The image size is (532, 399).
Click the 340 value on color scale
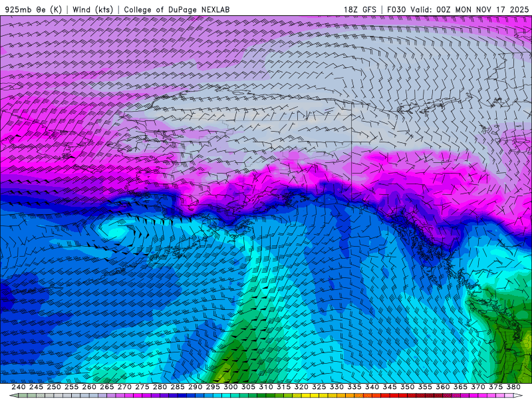point(372,387)
